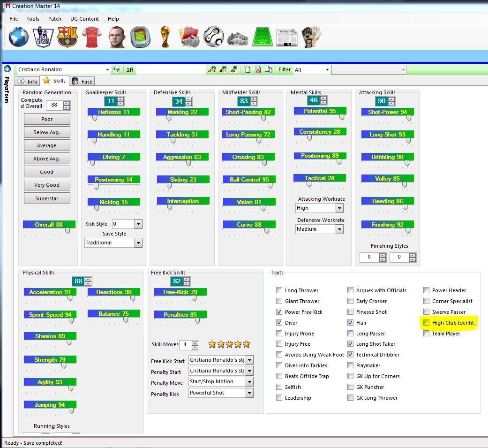Open the referee cards and whistle icon
Screen dimensions: 488x448
tap(189, 37)
